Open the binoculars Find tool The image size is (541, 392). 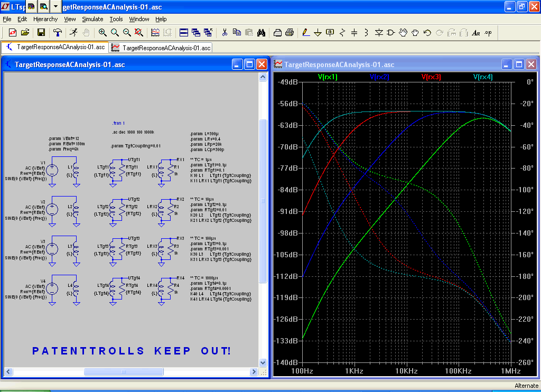pyautogui.click(x=261, y=32)
